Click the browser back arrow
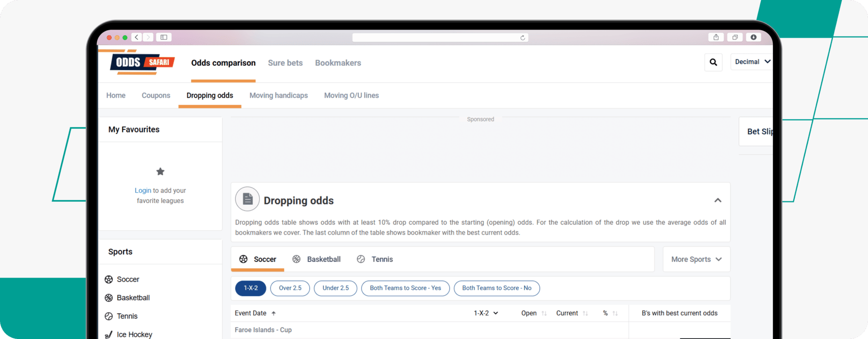This screenshot has height=339, width=868. click(137, 37)
